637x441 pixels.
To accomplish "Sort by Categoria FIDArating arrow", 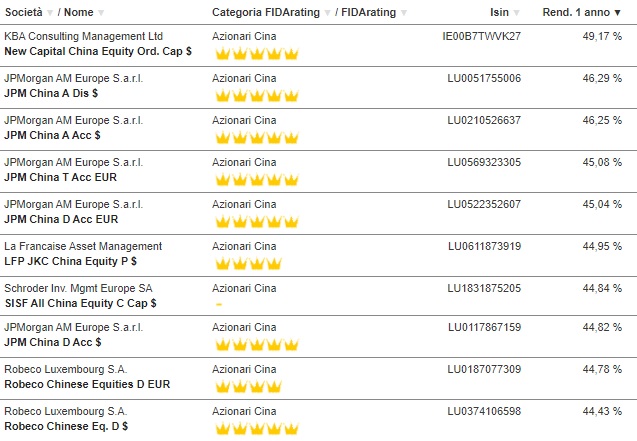I will coord(327,13).
